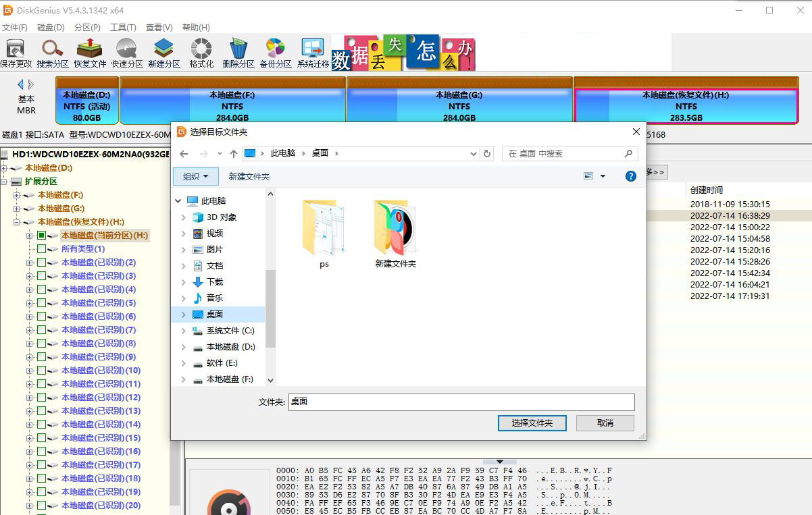Image resolution: width=812 pixels, height=515 pixels.
Task: Select 系统文件 (C:) drive in navigation pane
Action: [223, 330]
